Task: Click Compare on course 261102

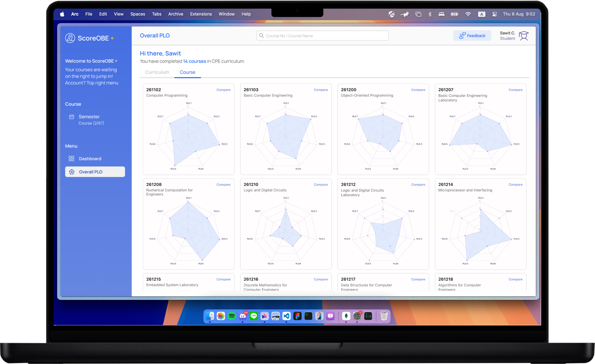Action: [223, 90]
